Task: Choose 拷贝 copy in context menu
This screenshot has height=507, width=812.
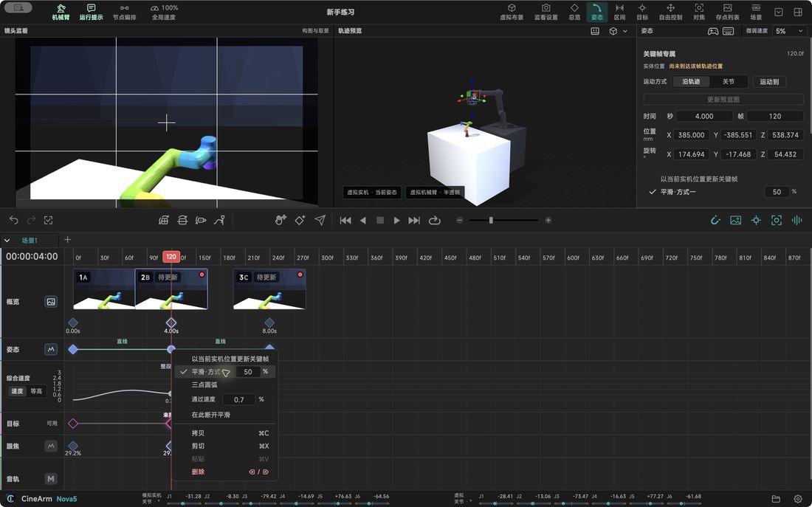Action: click(225, 433)
